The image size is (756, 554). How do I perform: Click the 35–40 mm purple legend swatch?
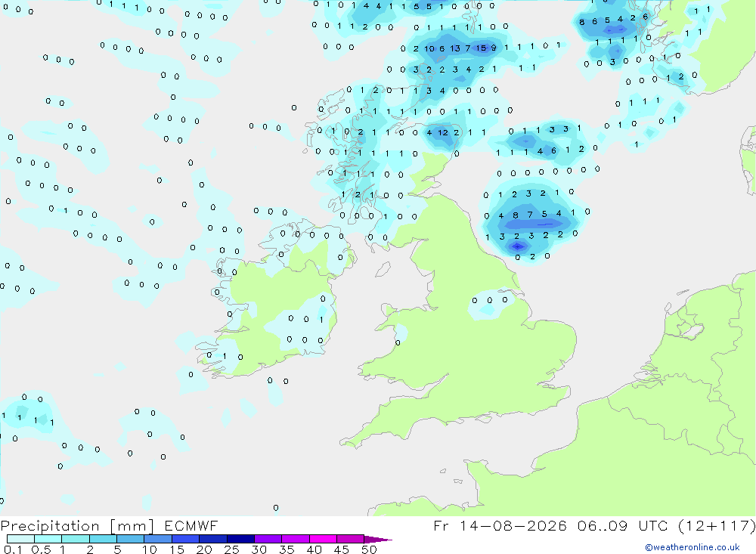(x=296, y=539)
